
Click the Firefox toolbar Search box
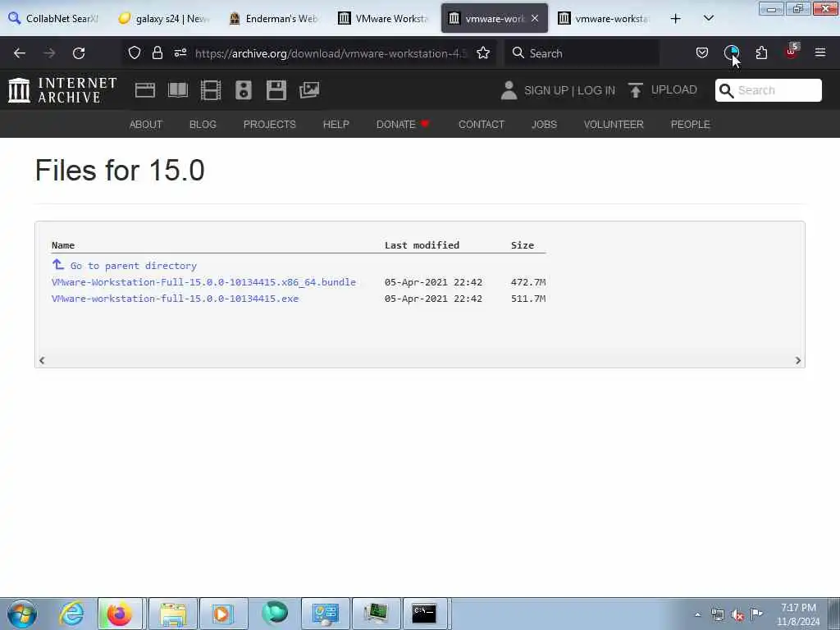582,53
